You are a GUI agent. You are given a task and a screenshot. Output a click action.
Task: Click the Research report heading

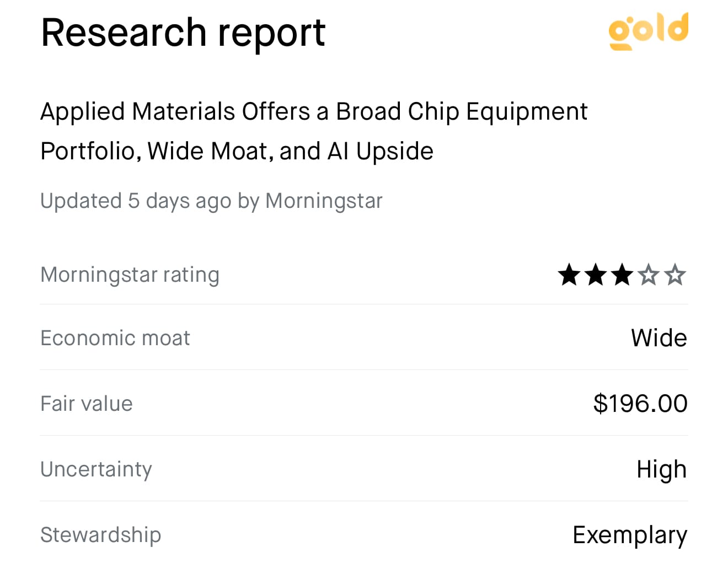point(183,33)
